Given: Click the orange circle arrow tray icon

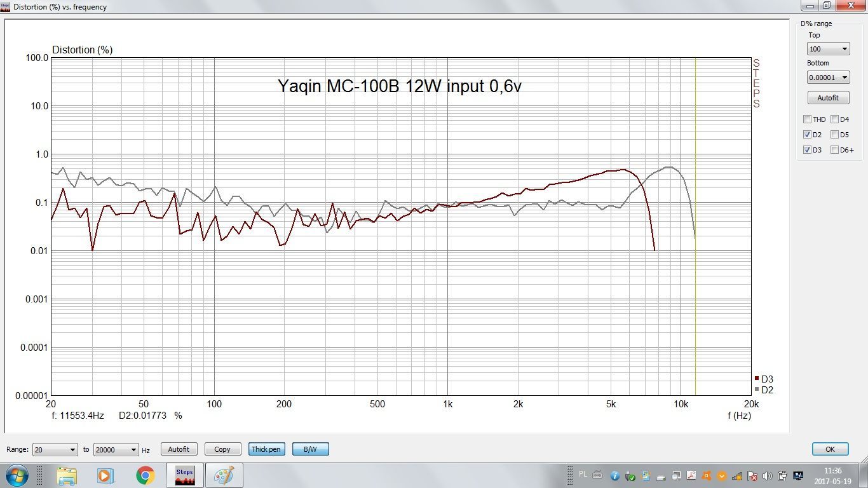Looking at the screenshot, I should tap(722, 476).
